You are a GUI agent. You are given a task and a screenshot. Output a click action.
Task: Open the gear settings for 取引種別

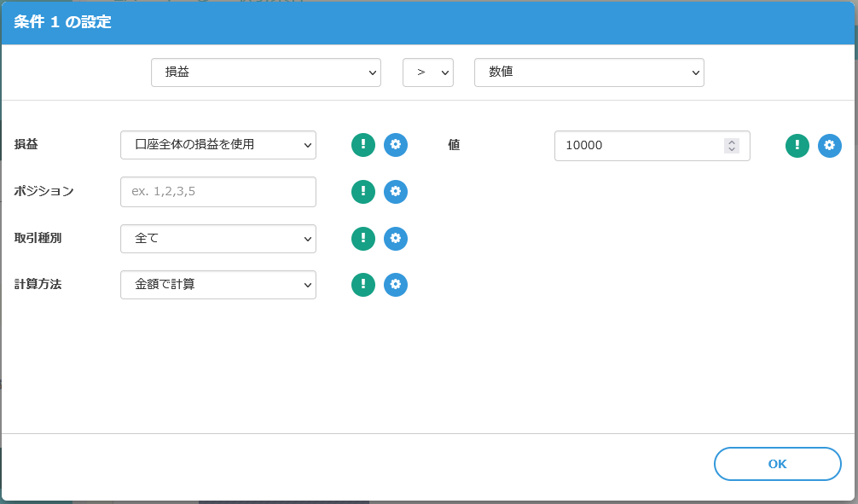[x=396, y=239]
